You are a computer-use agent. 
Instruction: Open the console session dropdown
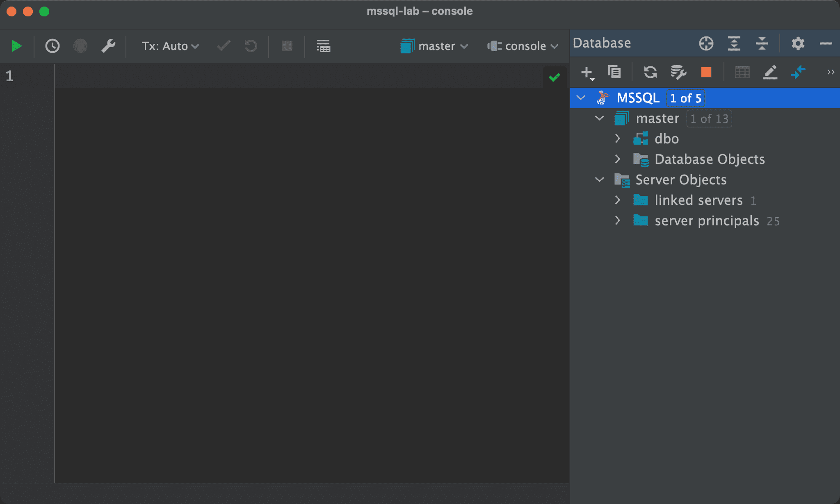[x=523, y=46]
